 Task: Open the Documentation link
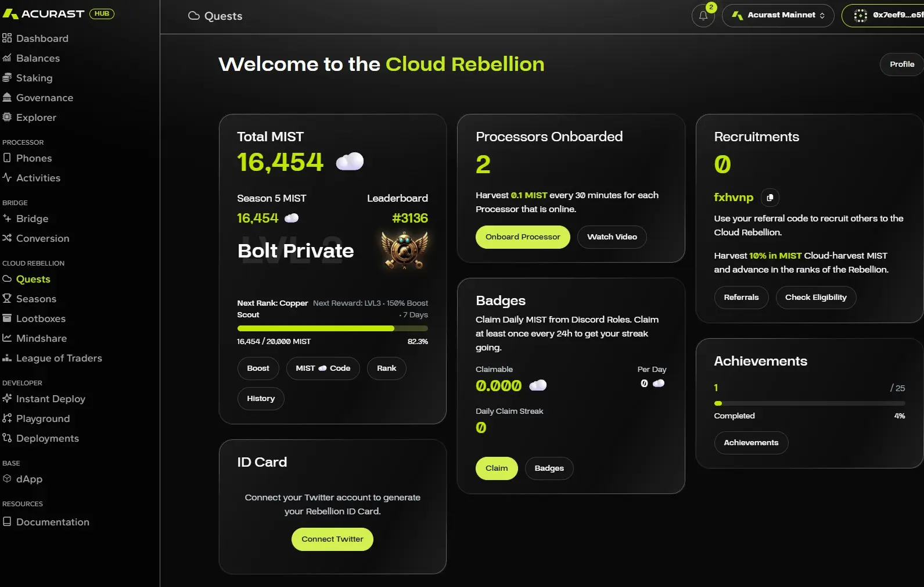pyautogui.click(x=53, y=522)
